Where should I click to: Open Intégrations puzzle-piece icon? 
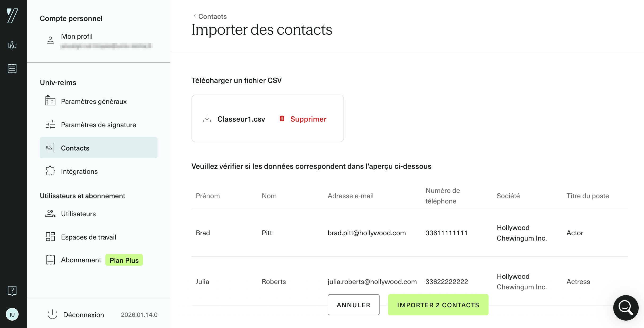[x=50, y=171]
